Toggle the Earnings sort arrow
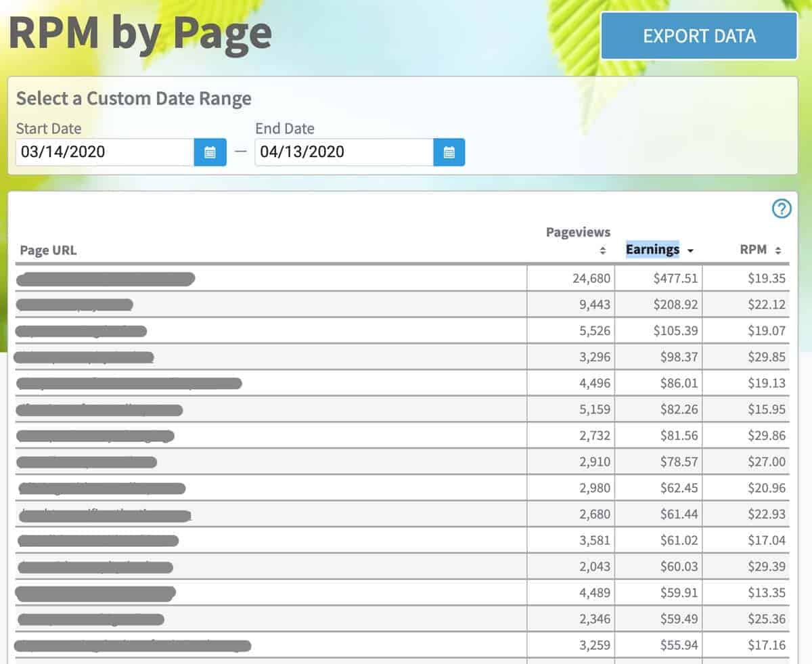The image size is (812, 664). coord(690,250)
